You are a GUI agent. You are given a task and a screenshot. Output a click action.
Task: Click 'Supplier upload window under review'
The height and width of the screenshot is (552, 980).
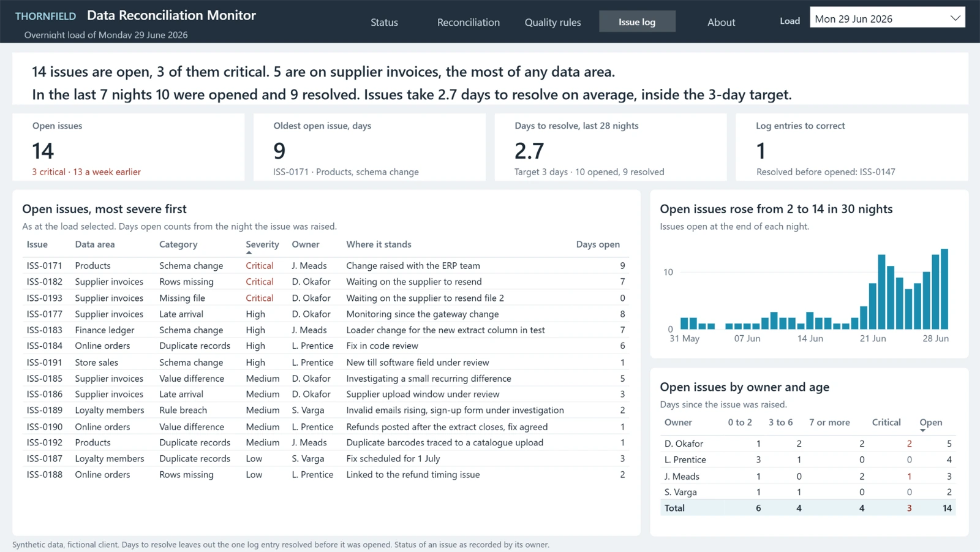[423, 394]
